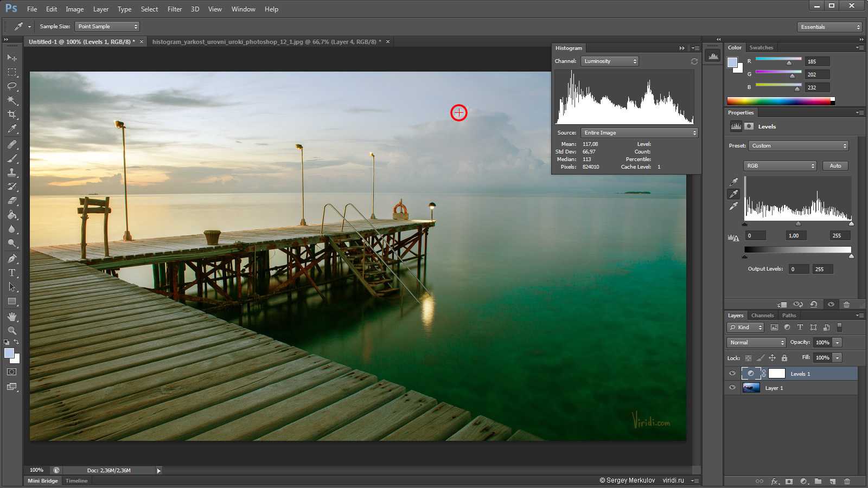868x488 pixels.
Task: Select the Clone Stamp tool
Action: tap(12, 172)
